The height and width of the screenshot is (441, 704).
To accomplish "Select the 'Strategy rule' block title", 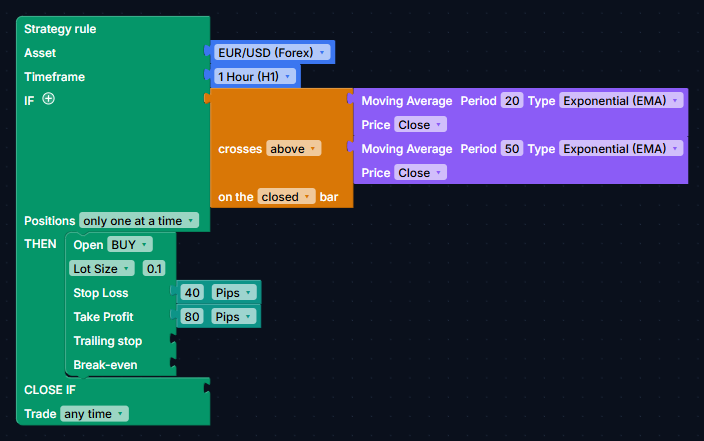I will click(x=60, y=29).
